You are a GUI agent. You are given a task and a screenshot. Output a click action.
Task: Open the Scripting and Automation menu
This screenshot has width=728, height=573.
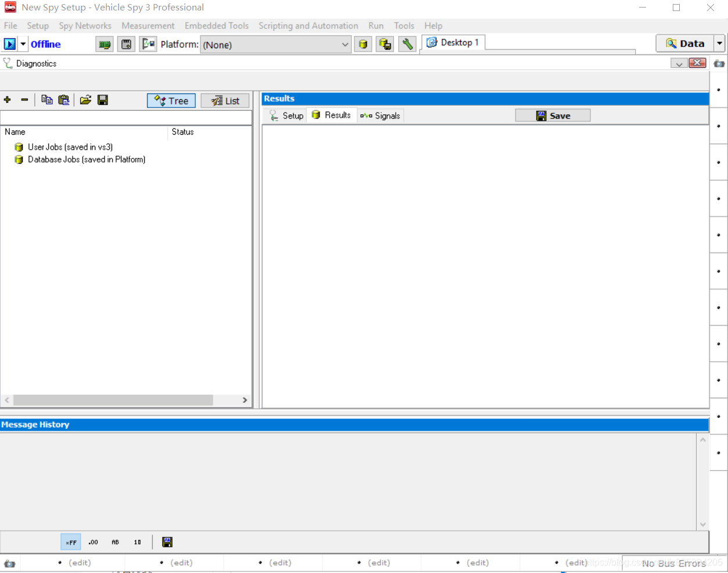point(309,26)
